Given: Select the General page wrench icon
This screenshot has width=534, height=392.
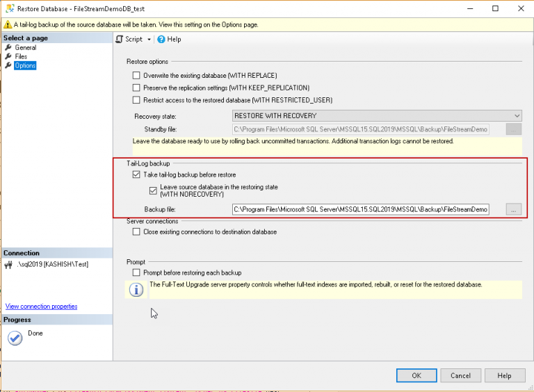Looking at the screenshot, I should (x=8, y=47).
